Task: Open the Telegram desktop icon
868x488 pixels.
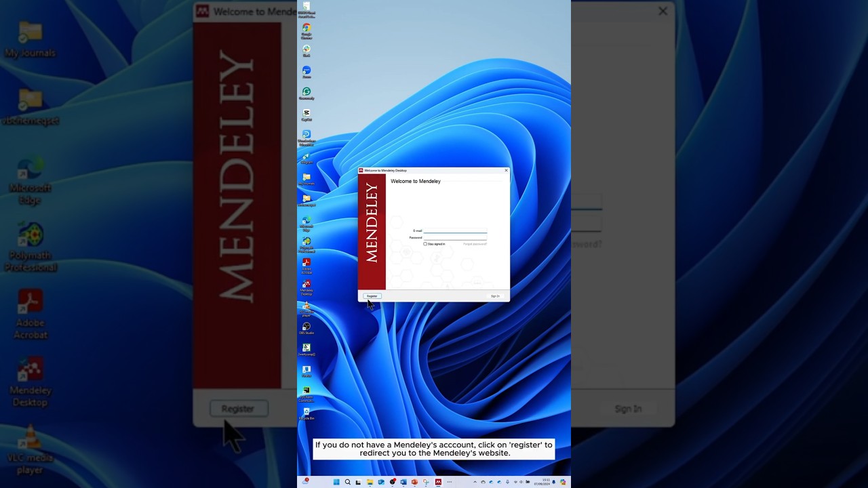Action: pyautogui.click(x=307, y=159)
